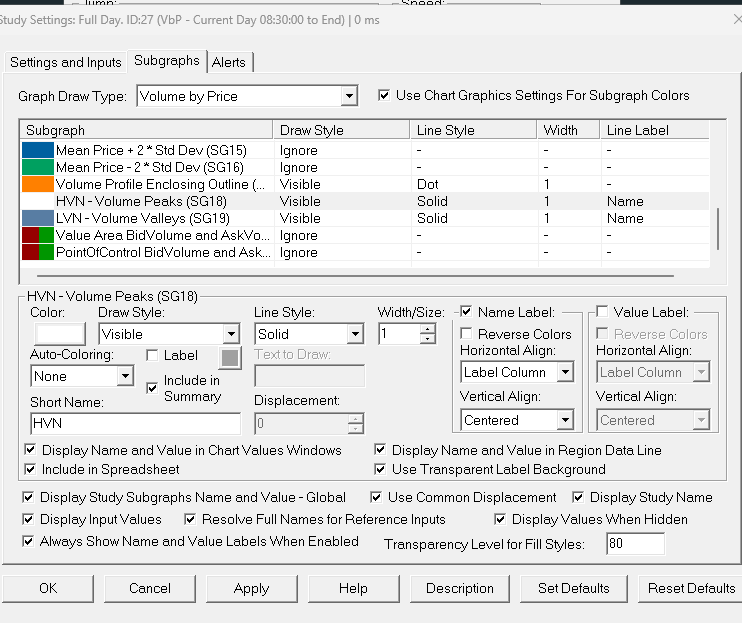Toggle the Reverse Colors checkbox under Name Label

click(x=467, y=334)
